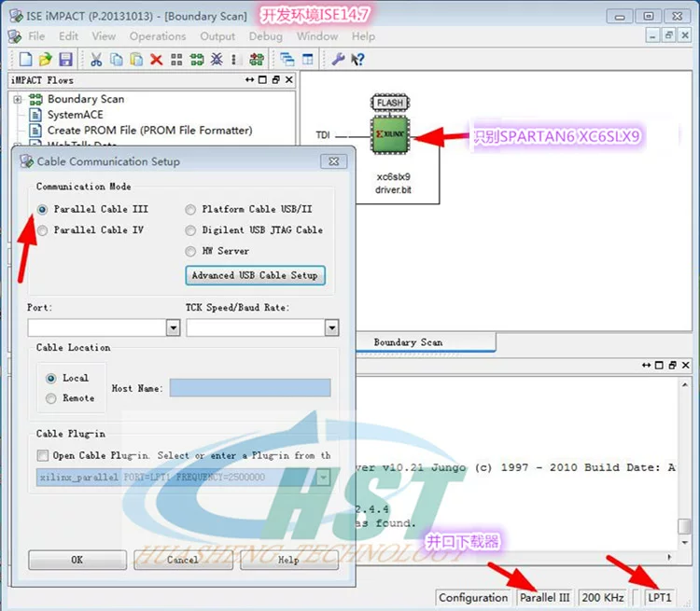700x611 pixels.
Task: Click the LPT1 status bar entry
Action: coord(659,597)
